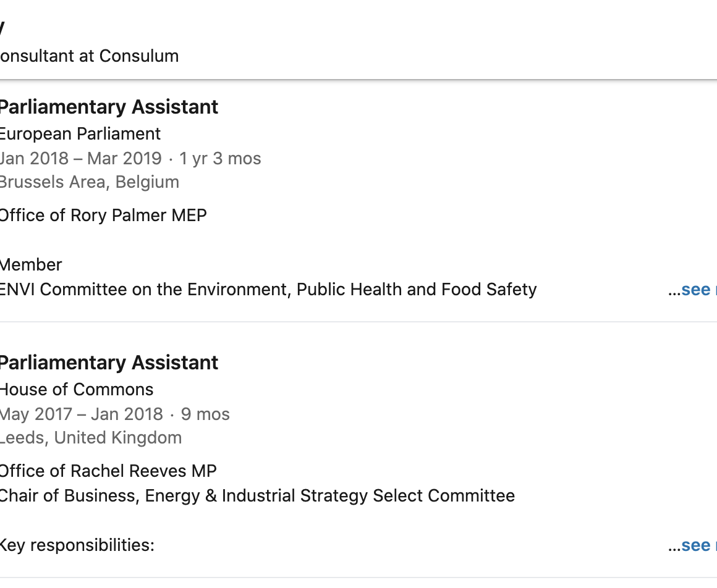Click "Office of Rachel Reeves MP" text
Screen dimensions: 717x588
(108, 471)
